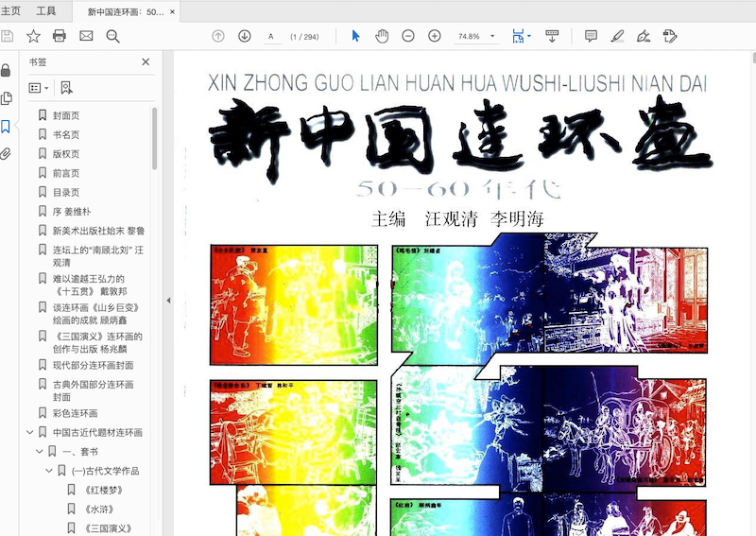Open the Find text magnifier icon
756x536 pixels.
(x=112, y=36)
